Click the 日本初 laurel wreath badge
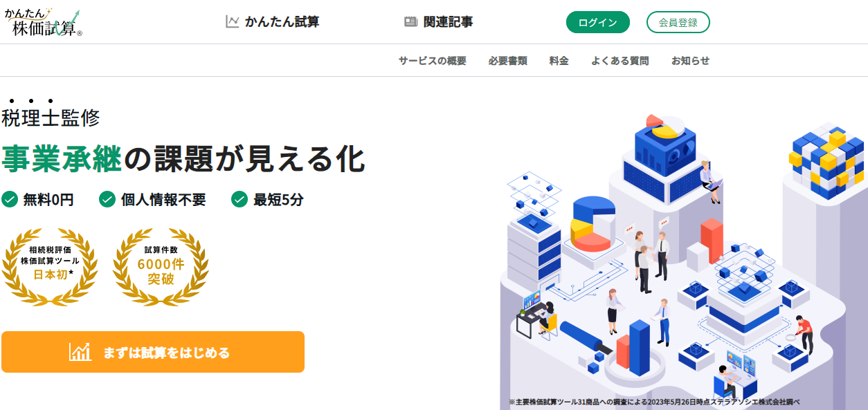This screenshot has height=410, width=868. point(50,266)
